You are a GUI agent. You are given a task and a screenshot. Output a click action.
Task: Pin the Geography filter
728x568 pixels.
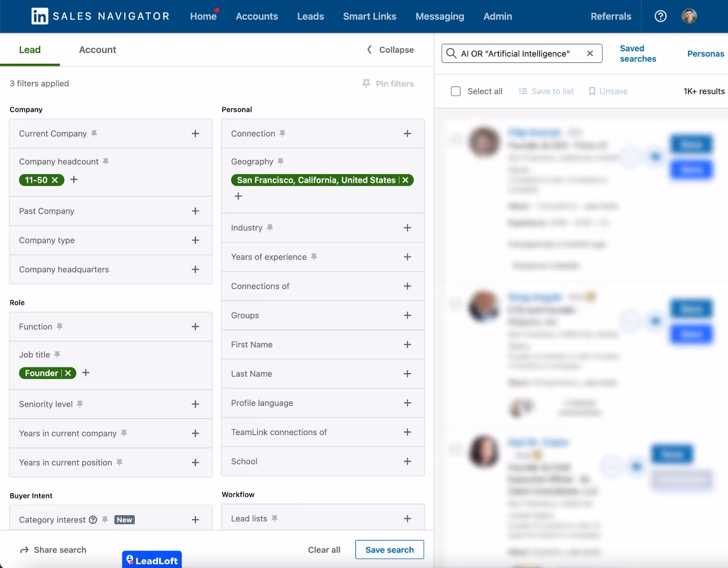(281, 162)
